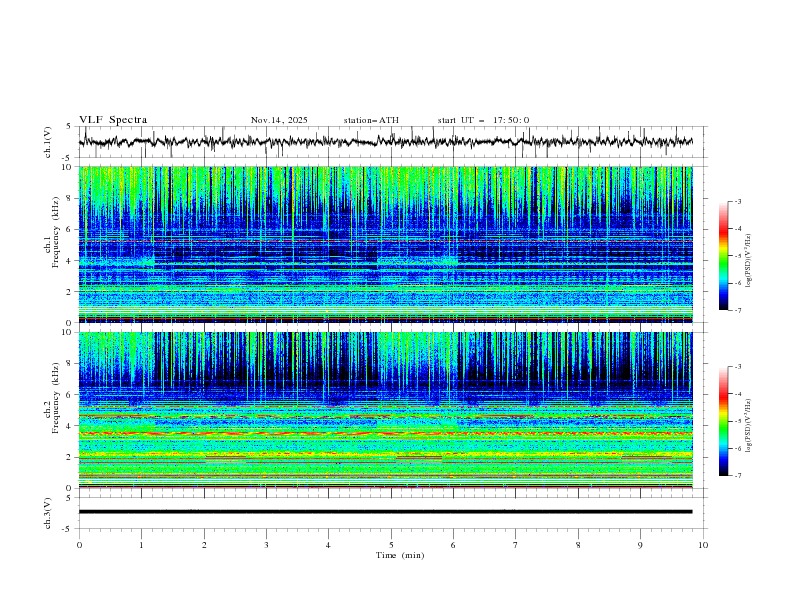
Task: Click the "ch.3(V)" axis label
Action: (x=48, y=513)
